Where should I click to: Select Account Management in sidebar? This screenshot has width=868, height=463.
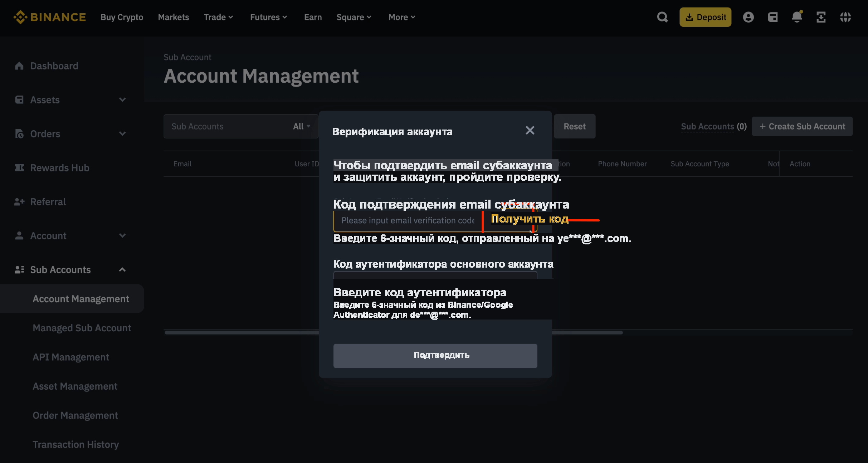click(72, 299)
